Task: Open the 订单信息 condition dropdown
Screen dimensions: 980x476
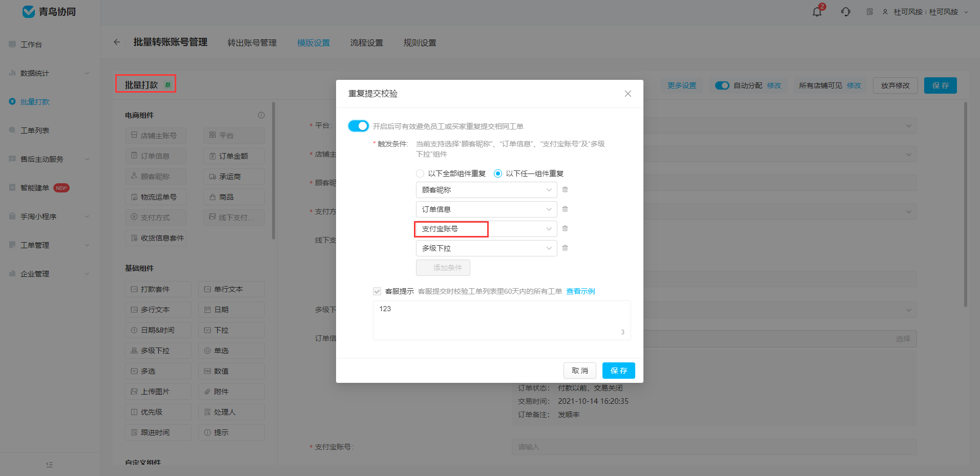Action: click(486, 209)
